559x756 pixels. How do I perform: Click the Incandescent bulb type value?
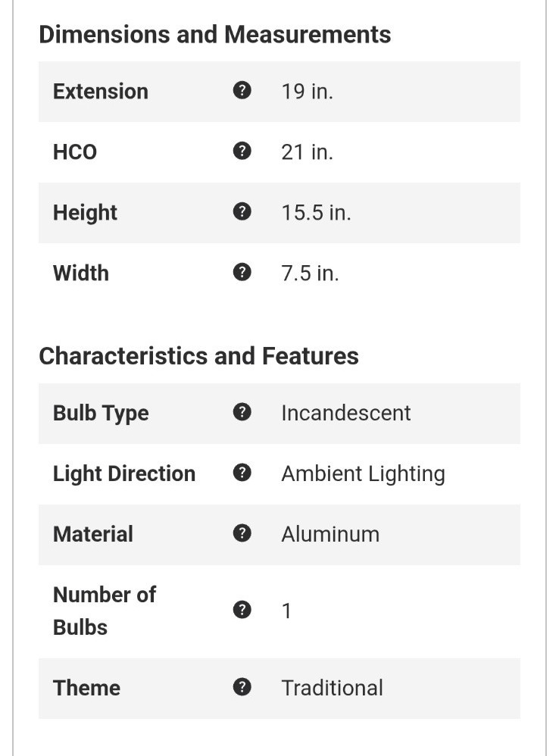tap(345, 413)
